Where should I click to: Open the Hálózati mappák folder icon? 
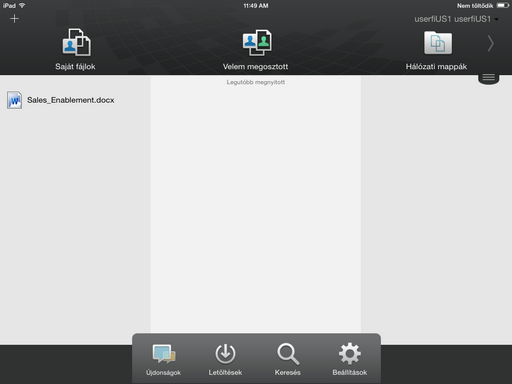[438, 43]
